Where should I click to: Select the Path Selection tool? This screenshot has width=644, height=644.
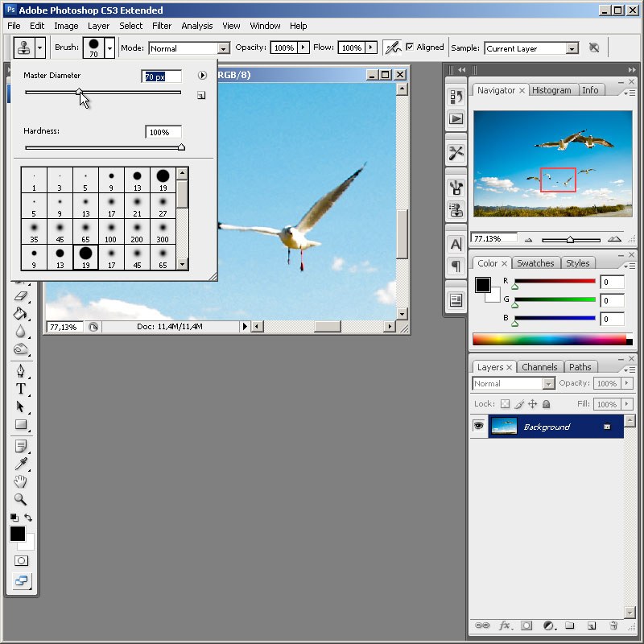pos(21,407)
